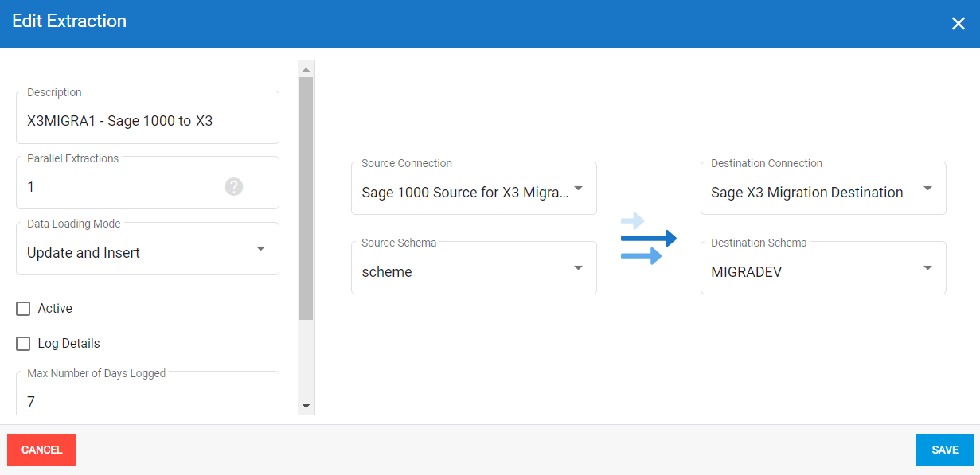Click the Cancel button

pos(41,450)
